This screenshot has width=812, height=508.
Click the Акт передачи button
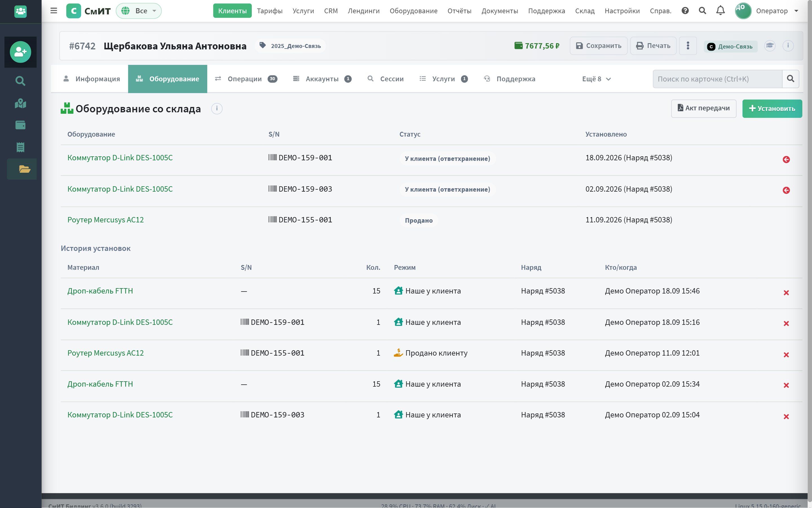click(704, 109)
